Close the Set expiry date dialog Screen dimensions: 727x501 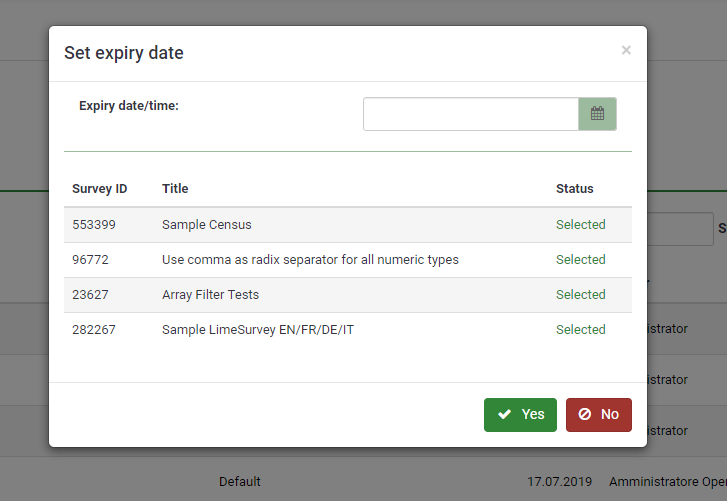point(626,50)
